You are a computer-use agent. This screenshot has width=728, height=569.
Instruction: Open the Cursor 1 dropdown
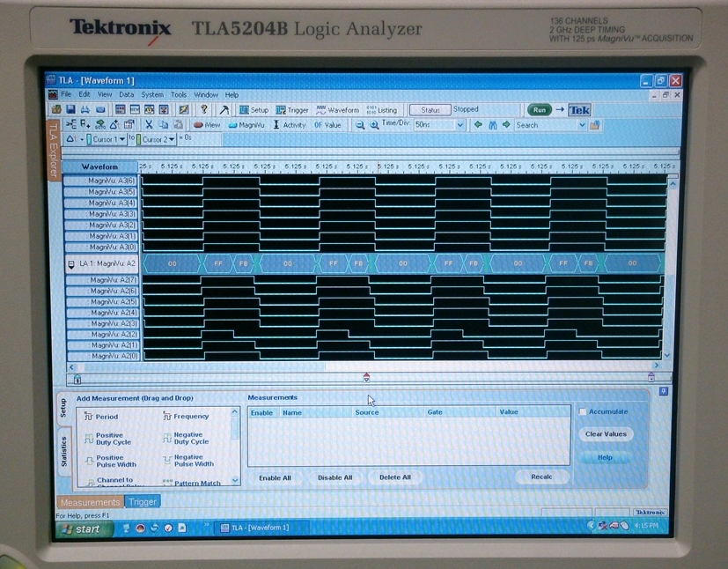[x=122, y=139]
